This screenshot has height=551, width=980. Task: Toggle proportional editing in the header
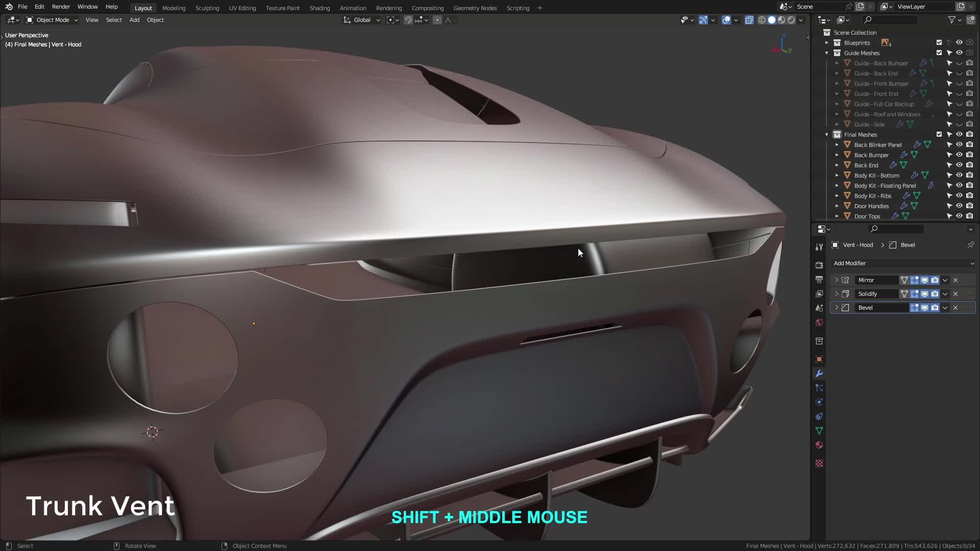point(437,20)
